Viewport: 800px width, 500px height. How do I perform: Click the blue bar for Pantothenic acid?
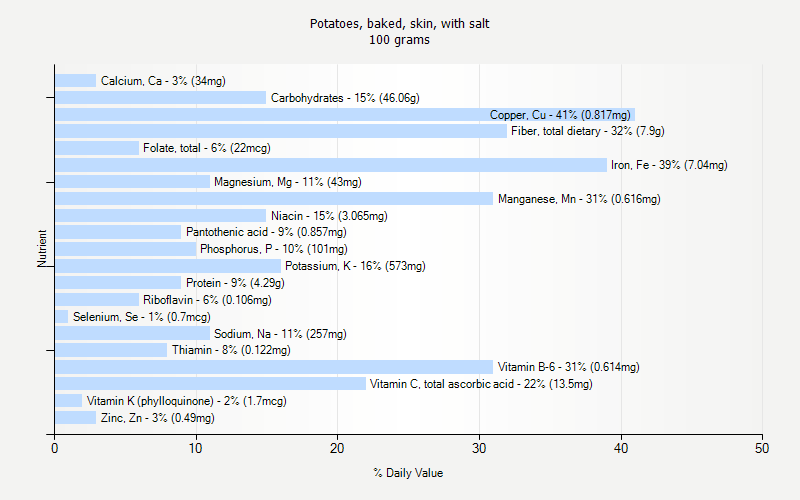tap(118, 232)
